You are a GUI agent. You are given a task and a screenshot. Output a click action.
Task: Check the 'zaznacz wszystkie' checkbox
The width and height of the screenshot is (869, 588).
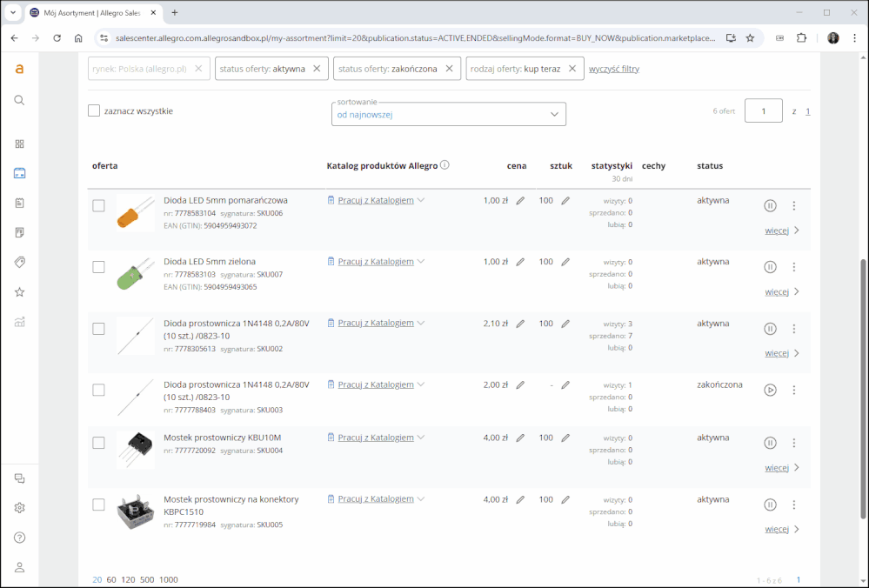coord(94,110)
